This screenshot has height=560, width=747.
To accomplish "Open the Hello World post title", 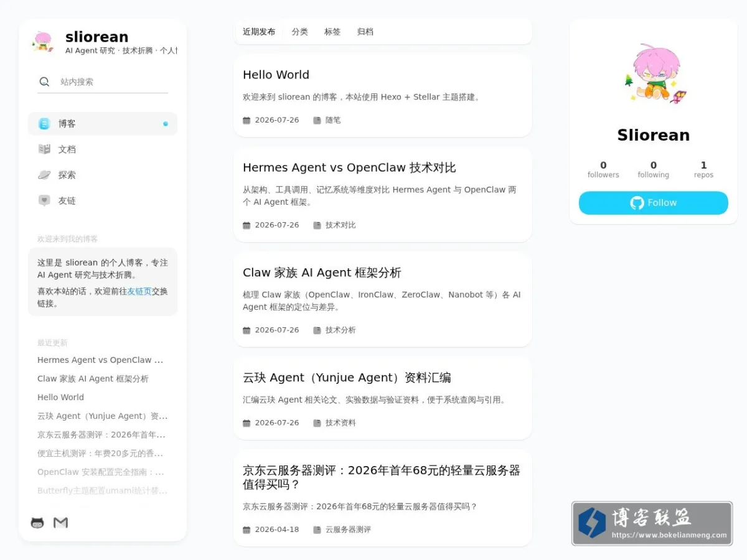I will (x=276, y=75).
